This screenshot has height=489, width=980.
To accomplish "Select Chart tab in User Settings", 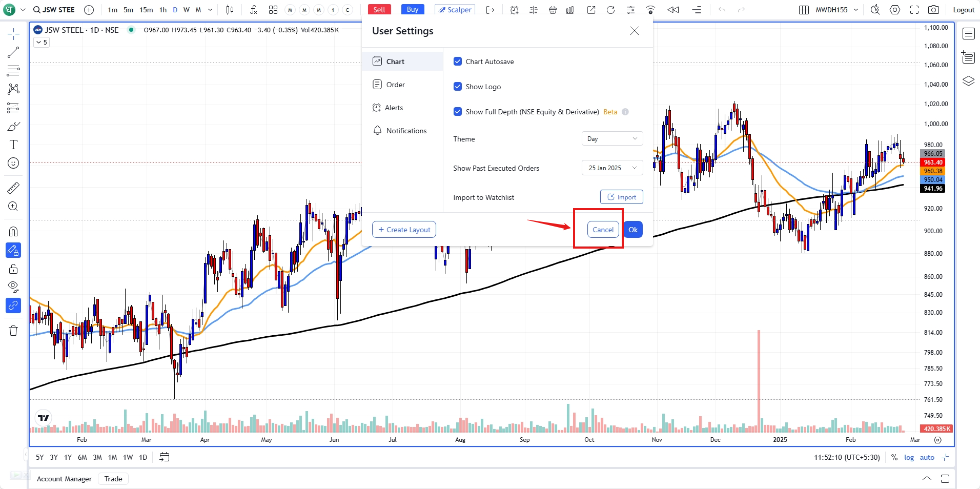I will click(x=402, y=62).
